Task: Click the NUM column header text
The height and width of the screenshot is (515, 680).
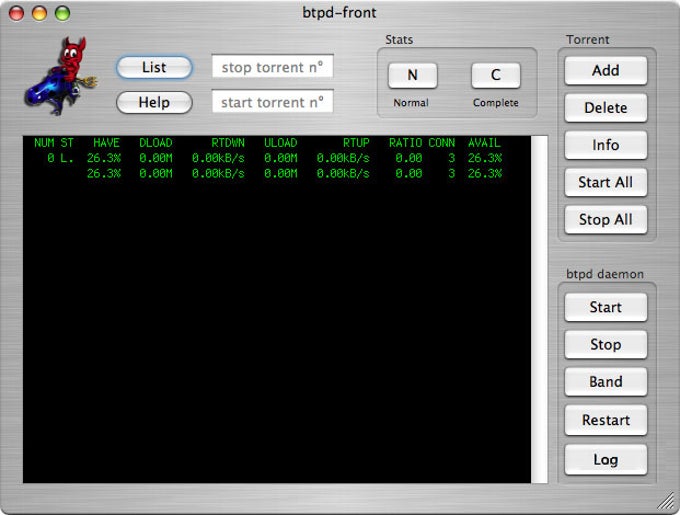Action: pyautogui.click(x=44, y=143)
